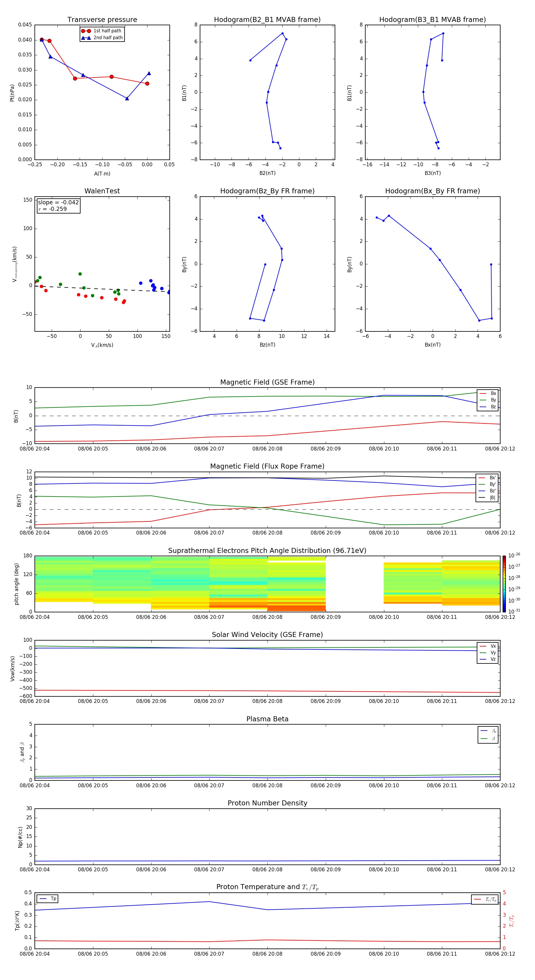Click the 'A(T·m)' x-axis label

coord(102,174)
